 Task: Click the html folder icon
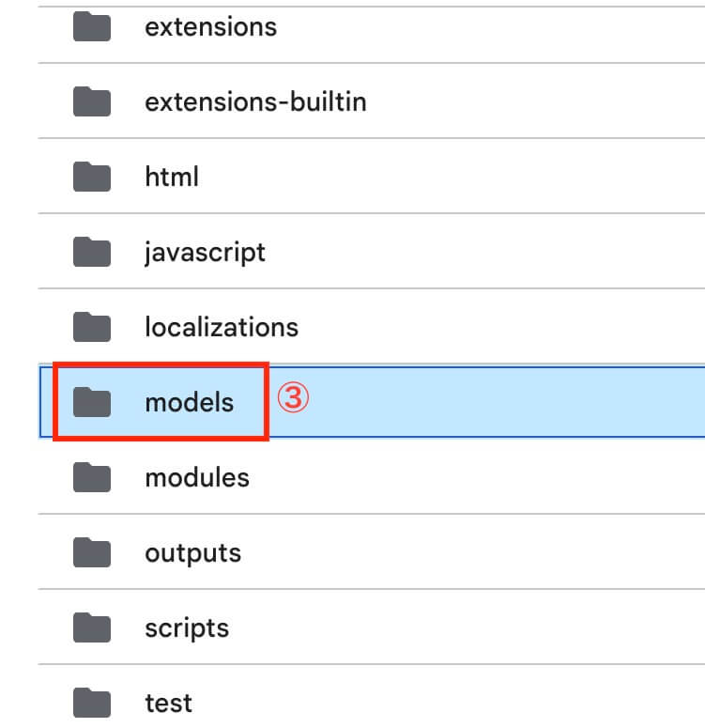tap(92, 177)
